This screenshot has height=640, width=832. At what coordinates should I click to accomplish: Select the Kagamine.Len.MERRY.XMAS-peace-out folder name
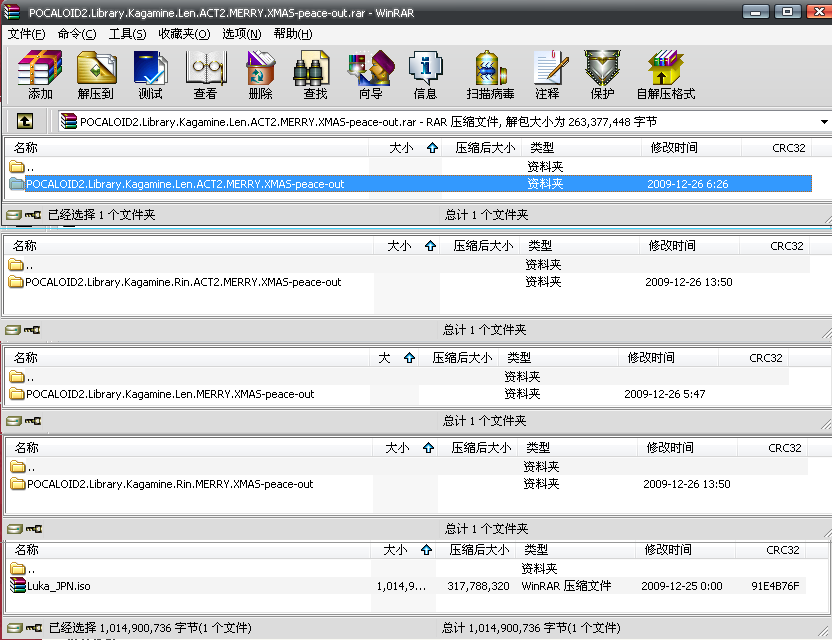tap(170, 394)
